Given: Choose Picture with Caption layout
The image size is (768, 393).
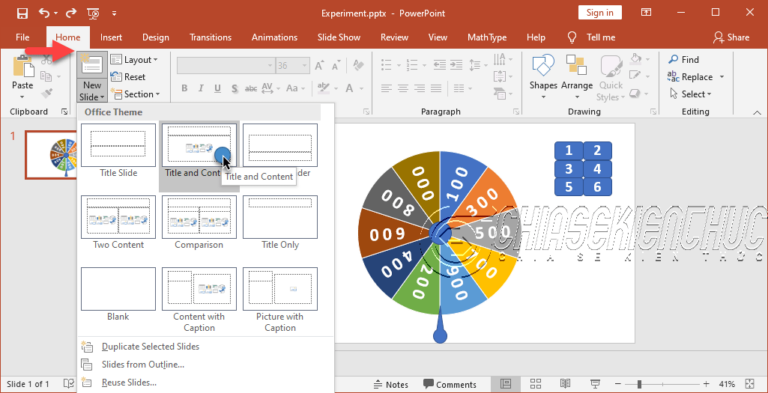Looking at the screenshot, I should click(280, 300).
